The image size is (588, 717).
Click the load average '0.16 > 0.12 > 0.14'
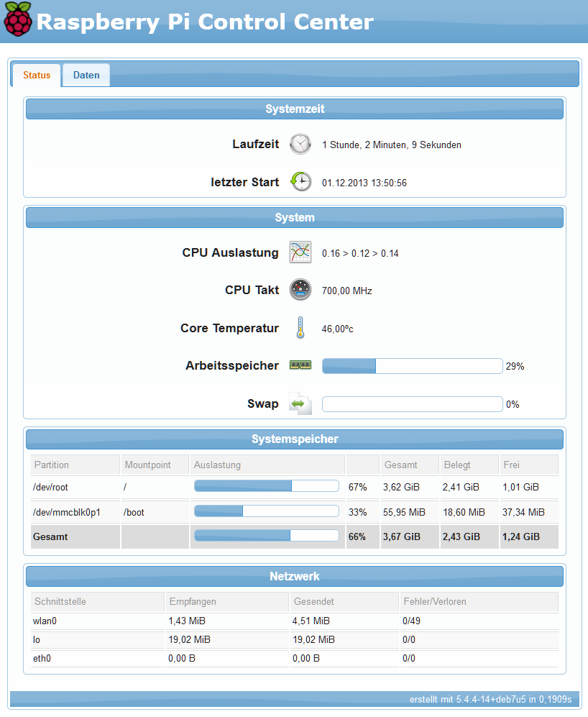[x=360, y=253]
